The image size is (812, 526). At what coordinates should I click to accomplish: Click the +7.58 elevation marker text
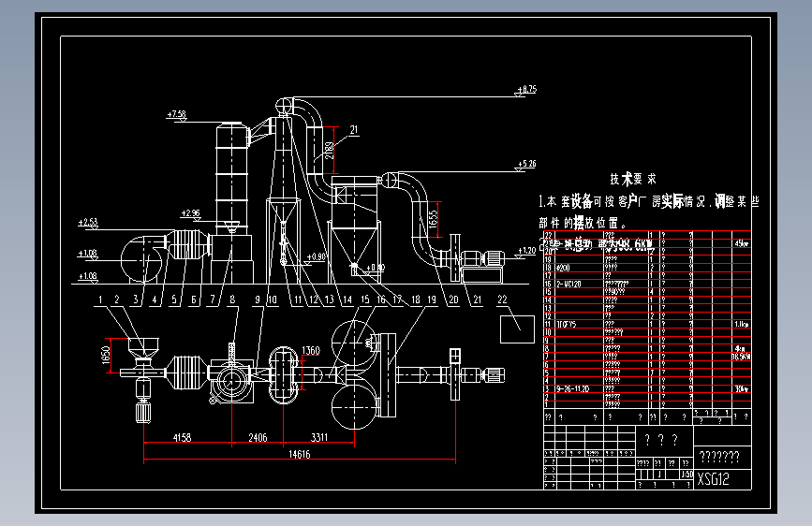pos(177,114)
